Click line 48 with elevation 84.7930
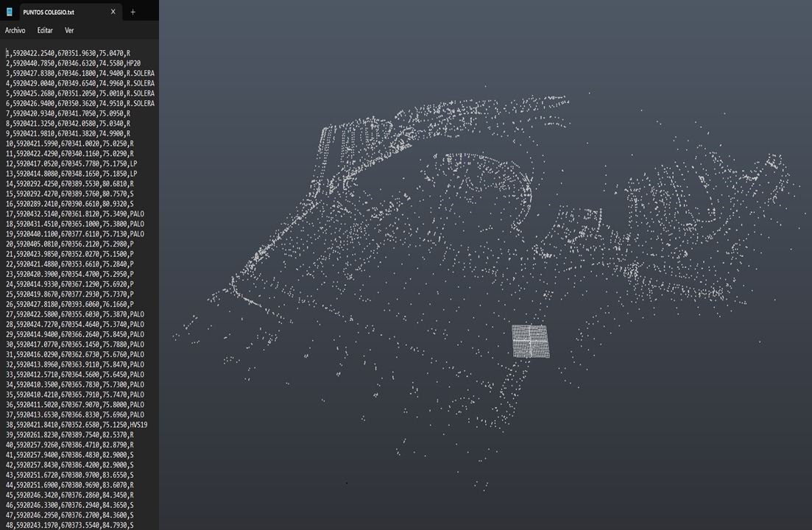812x530 pixels. coord(70,526)
